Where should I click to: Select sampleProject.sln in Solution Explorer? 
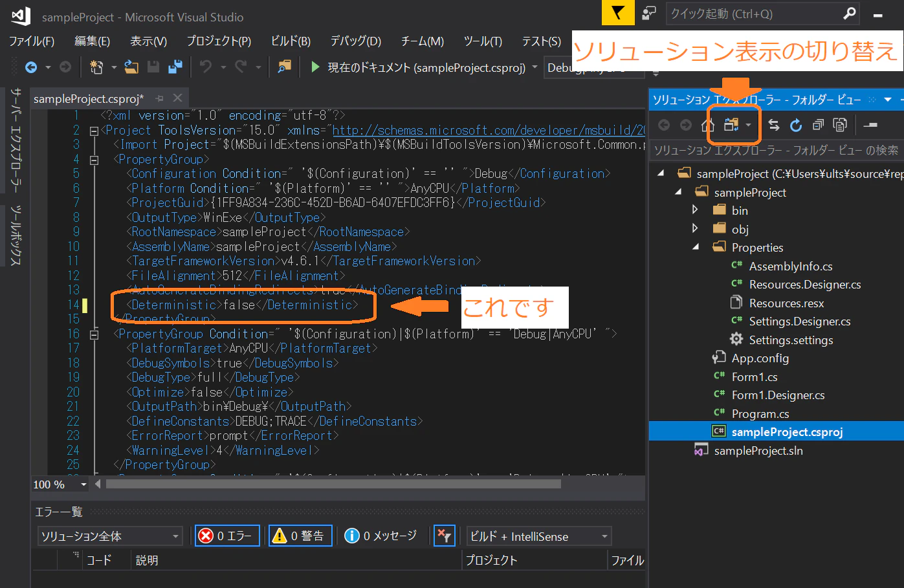coord(758,450)
